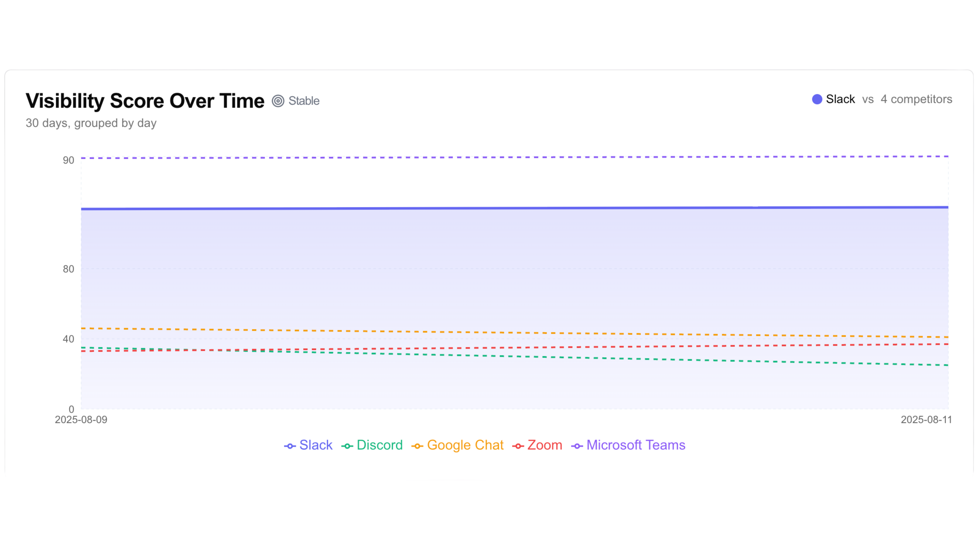Viewport: 980px width, 551px height.
Task: Click the Microsoft Teams legend marker icon
Action: click(577, 446)
